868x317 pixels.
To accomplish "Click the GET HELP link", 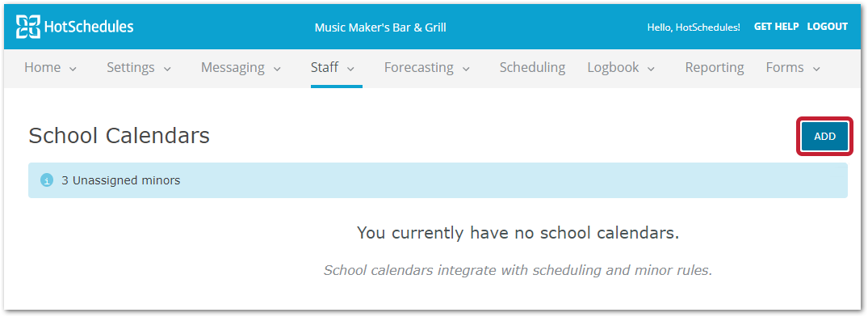I will coord(776,27).
